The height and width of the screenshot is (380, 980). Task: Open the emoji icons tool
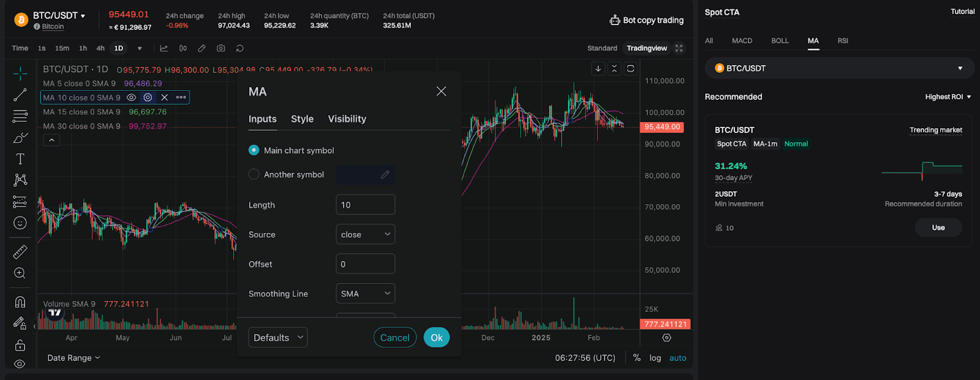pyautogui.click(x=20, y=223)
